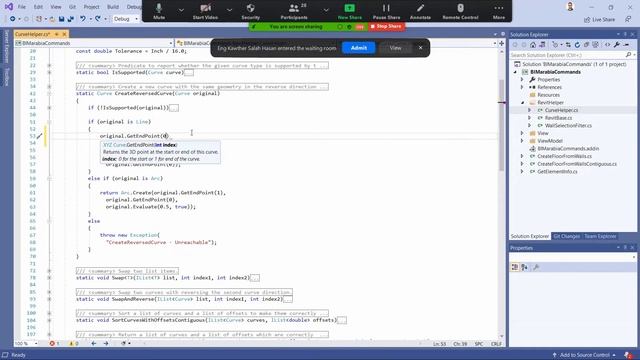Viewport: 640px width, 360px height.
Task: Open the Edit menu
Action: 38,7
